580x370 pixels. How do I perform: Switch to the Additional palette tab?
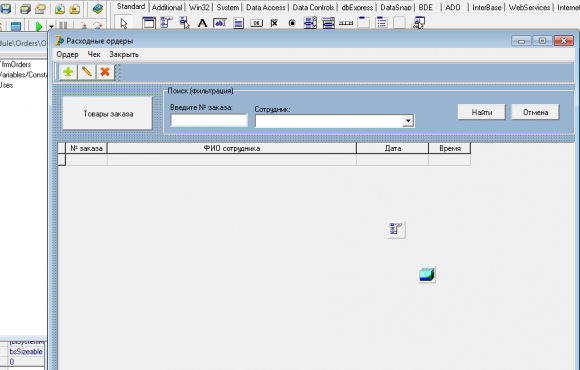(x=167, y=7)
